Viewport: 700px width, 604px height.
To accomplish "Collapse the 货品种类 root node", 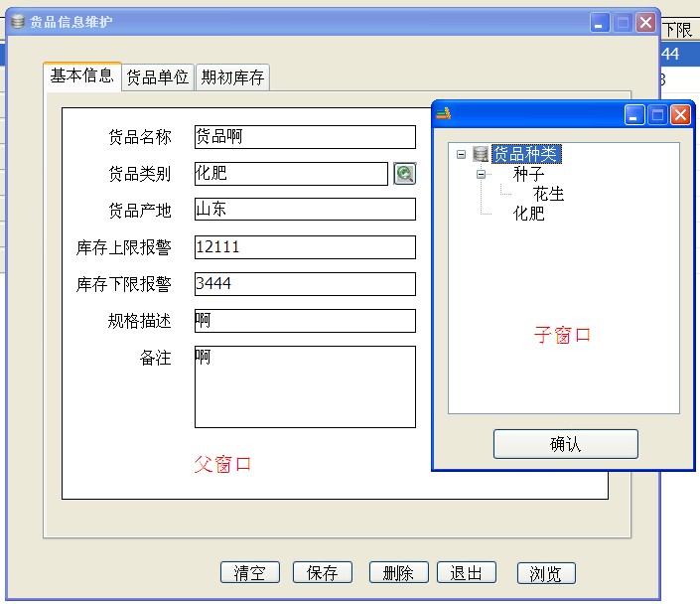I will [462, 154].
